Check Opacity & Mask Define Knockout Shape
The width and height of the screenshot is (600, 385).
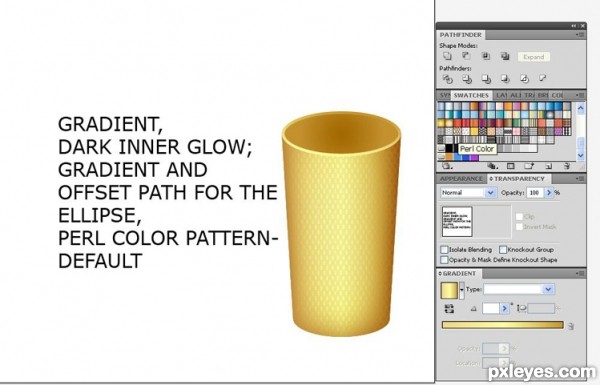point(444,260)
